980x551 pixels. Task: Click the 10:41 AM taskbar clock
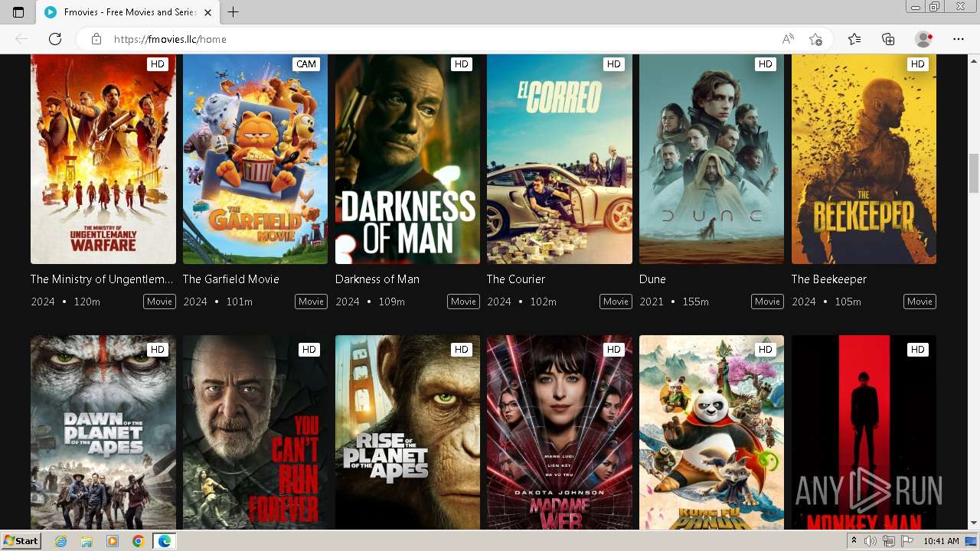[x=941, y=541]
